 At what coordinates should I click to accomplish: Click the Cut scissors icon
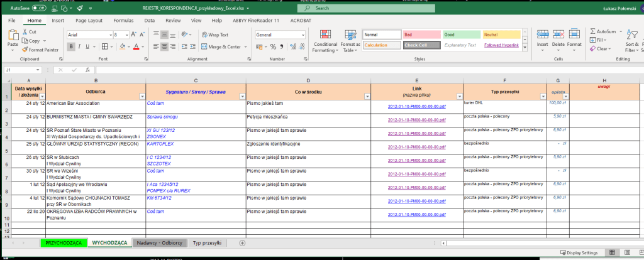click(x=25, y=32)
